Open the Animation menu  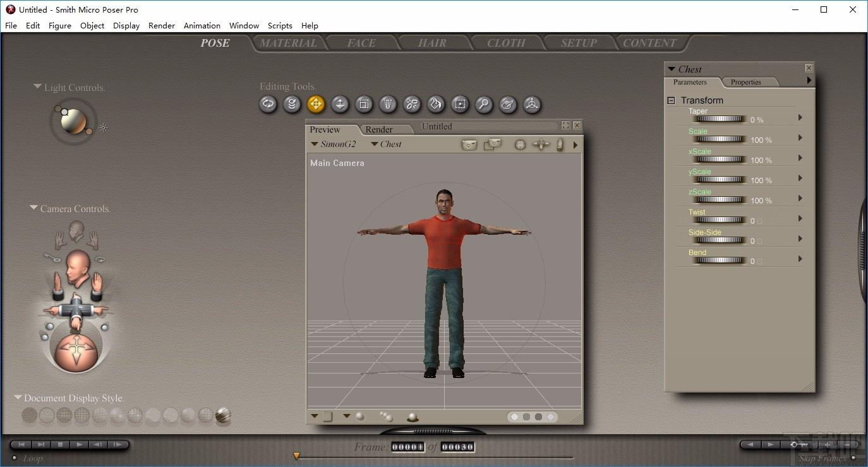pyautogui.click(x=202, y=25)
